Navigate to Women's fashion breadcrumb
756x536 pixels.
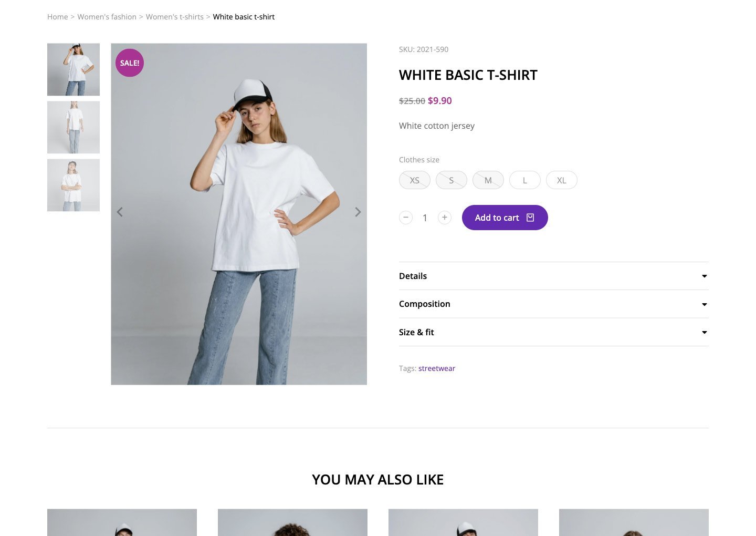tap(107, 17)
